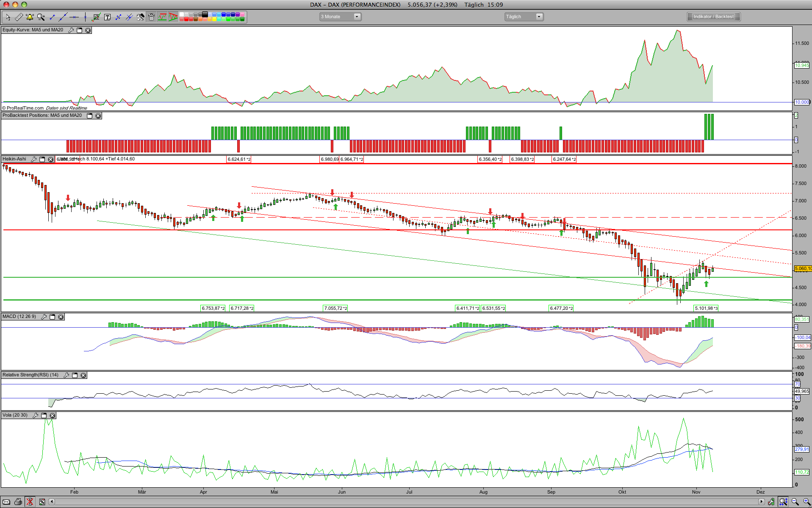Pick the white color swatch

[x=182, y=14]
